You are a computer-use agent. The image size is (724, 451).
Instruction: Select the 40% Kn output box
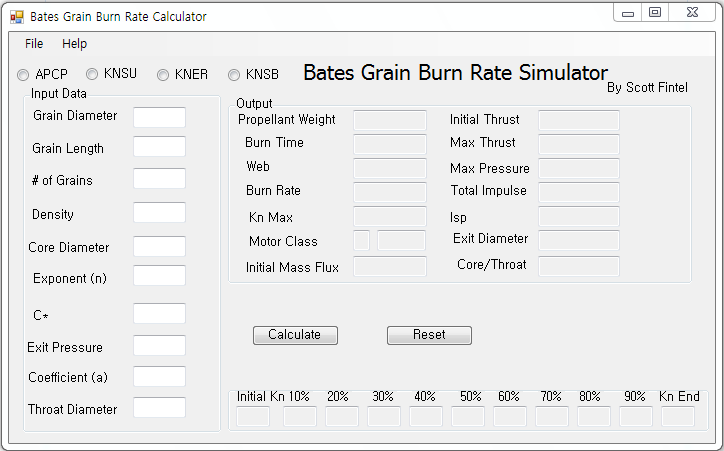[x=426, y=416]
